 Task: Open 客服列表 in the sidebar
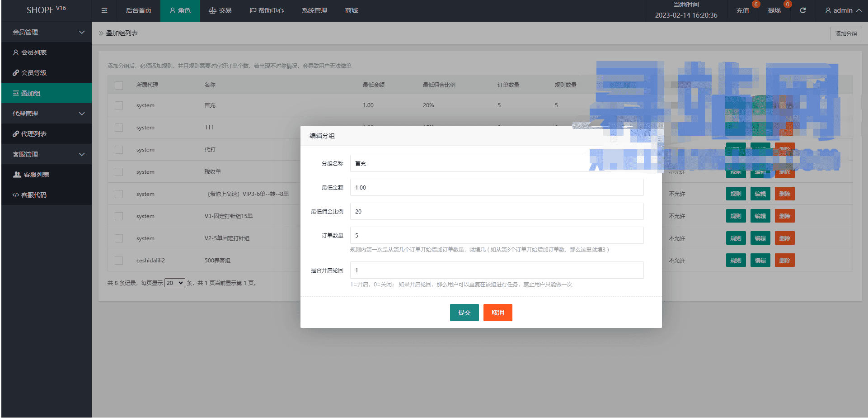(36, 175)
